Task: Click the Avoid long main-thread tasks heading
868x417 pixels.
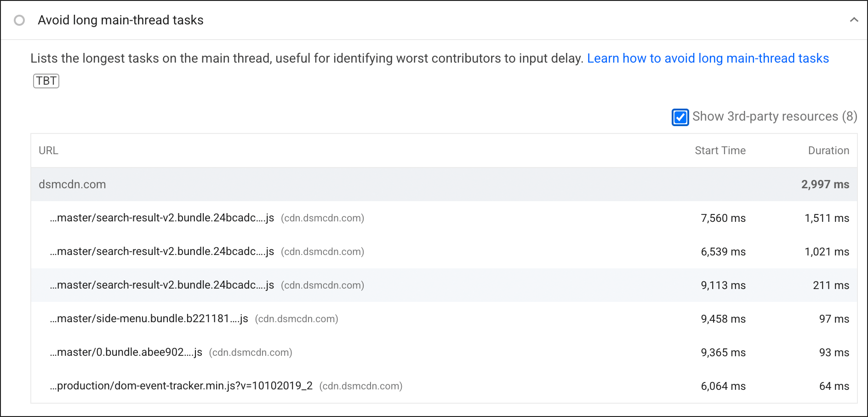Action: coord(120,20)
